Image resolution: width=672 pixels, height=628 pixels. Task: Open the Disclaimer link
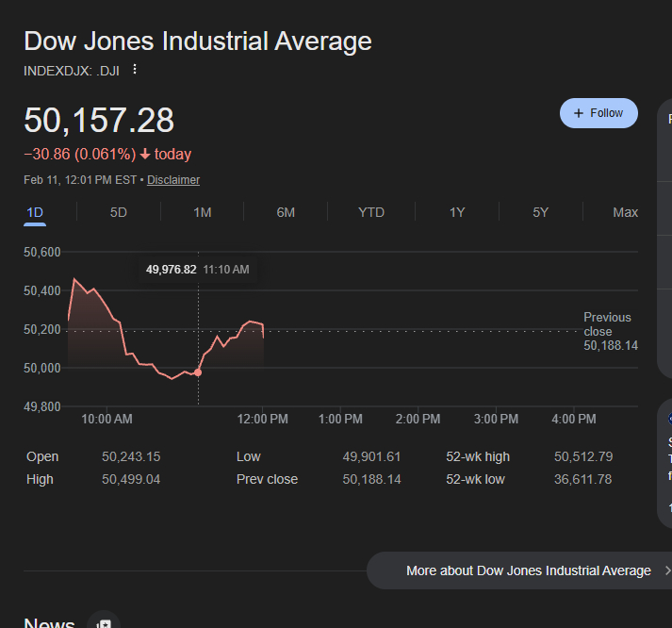tap(173, 180)
